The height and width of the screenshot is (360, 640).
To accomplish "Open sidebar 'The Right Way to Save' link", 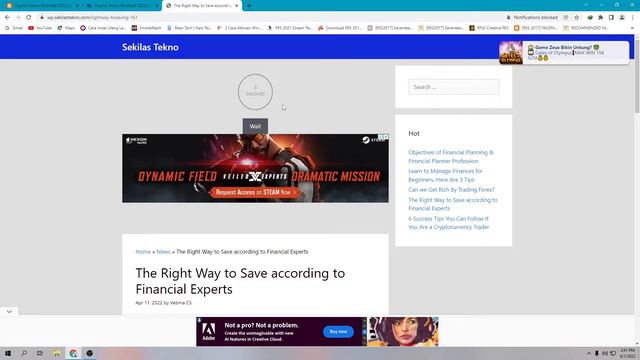I will coord(453,204).
